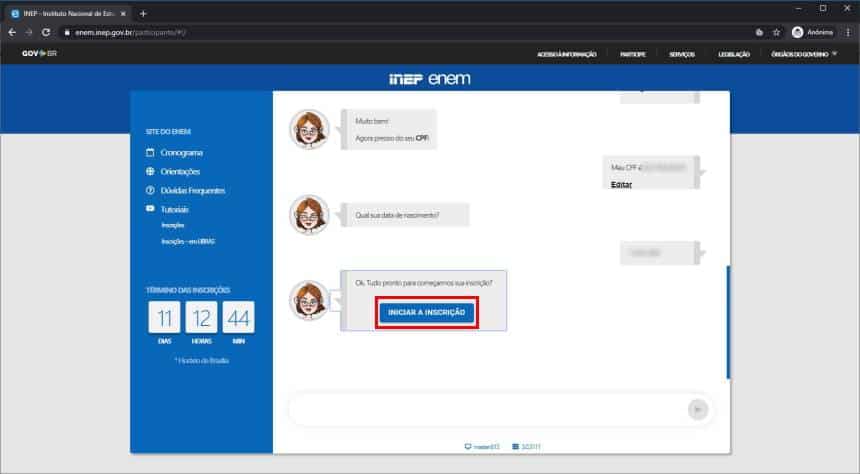Click the Qual sua data de nascimento message
The height and width of the screenshot is (474, 860).
pos(404,215)
